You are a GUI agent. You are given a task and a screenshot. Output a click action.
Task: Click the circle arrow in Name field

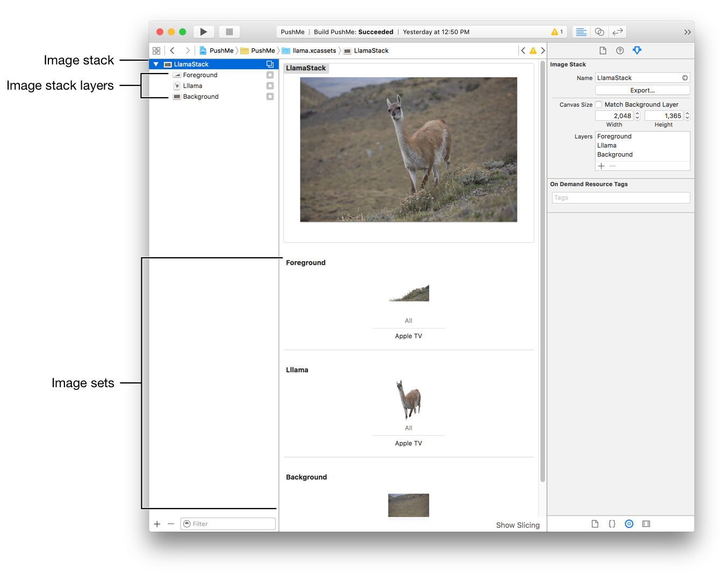pos(685,78)
